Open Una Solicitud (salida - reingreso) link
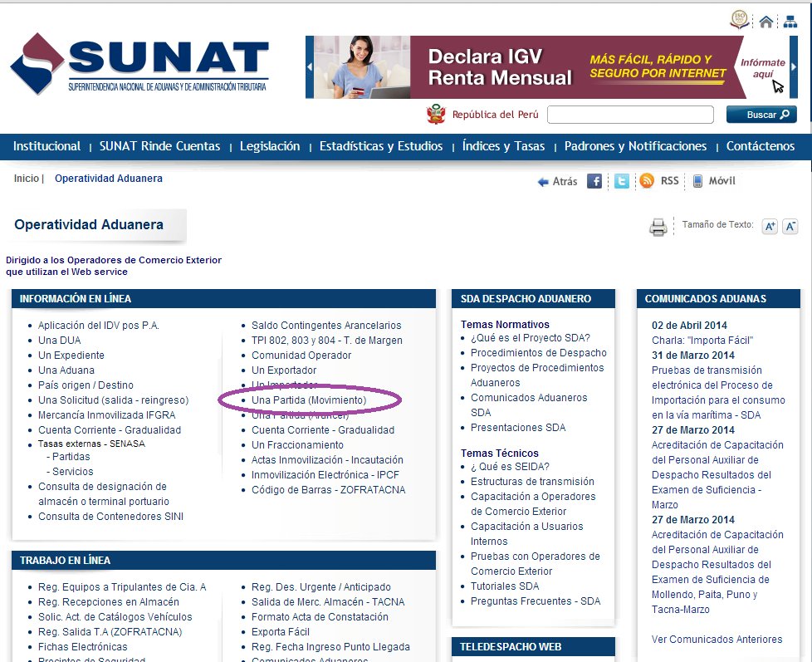 point(114,400)
